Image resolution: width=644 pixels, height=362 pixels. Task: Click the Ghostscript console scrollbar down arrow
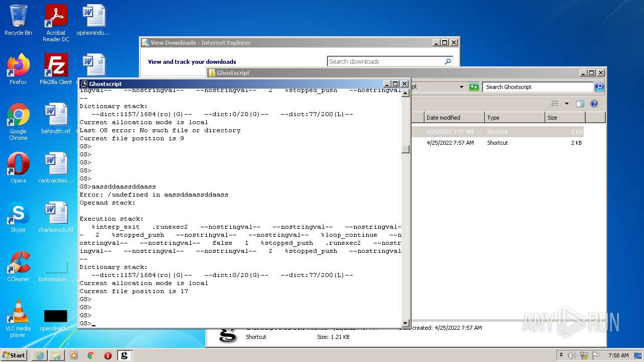406,323
